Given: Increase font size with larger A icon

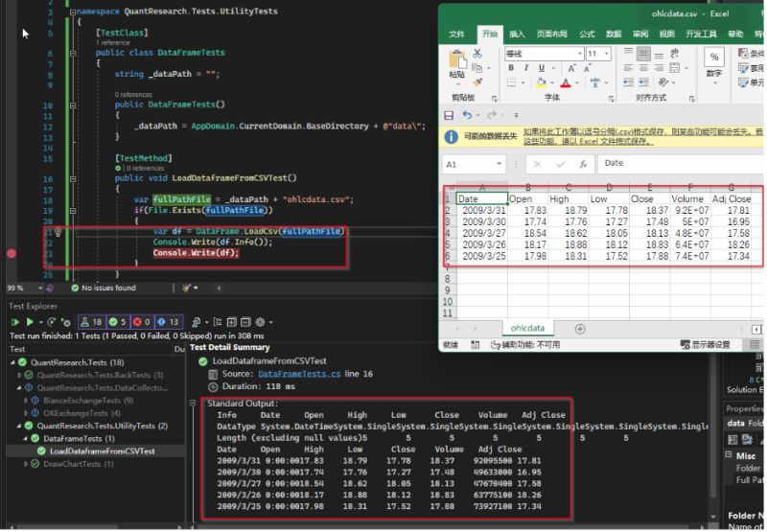Looking at the screenshot, I should coord(571,68).
